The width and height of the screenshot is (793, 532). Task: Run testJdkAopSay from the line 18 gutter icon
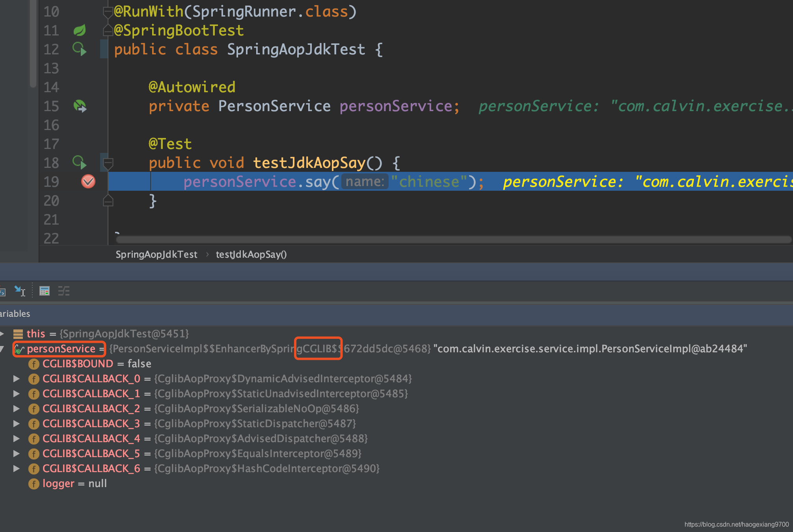pos(80,162)
